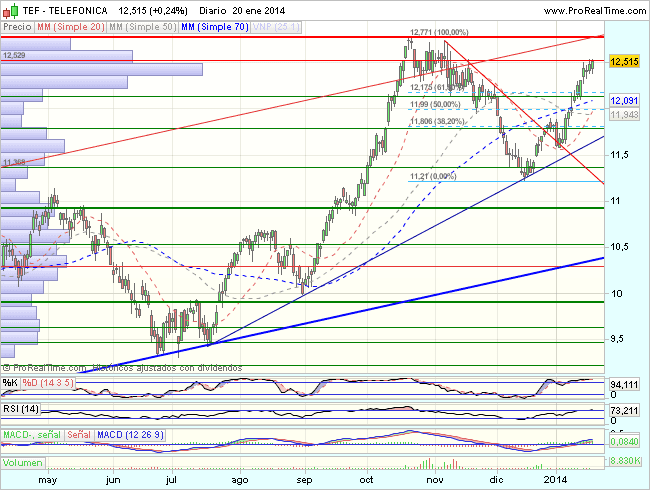Click the 2014 label on time axis
This screenshot has width=650, height=490.
point(555,480)
